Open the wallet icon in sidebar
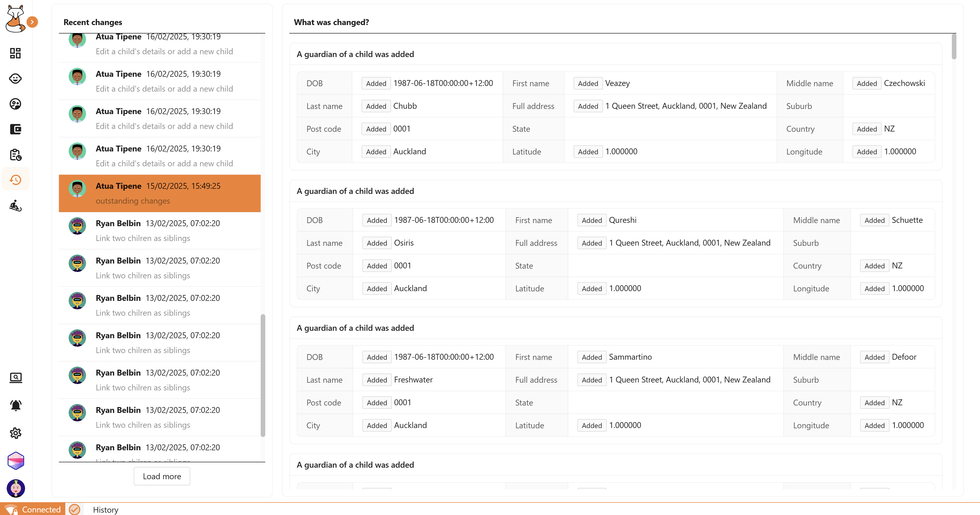Viewport: 980px width, 515px height. coord(15,129)
